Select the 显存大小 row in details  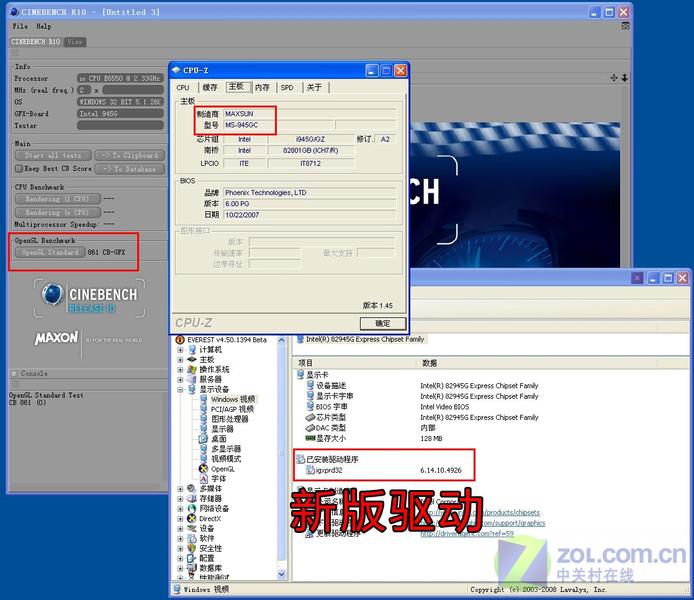331,438
